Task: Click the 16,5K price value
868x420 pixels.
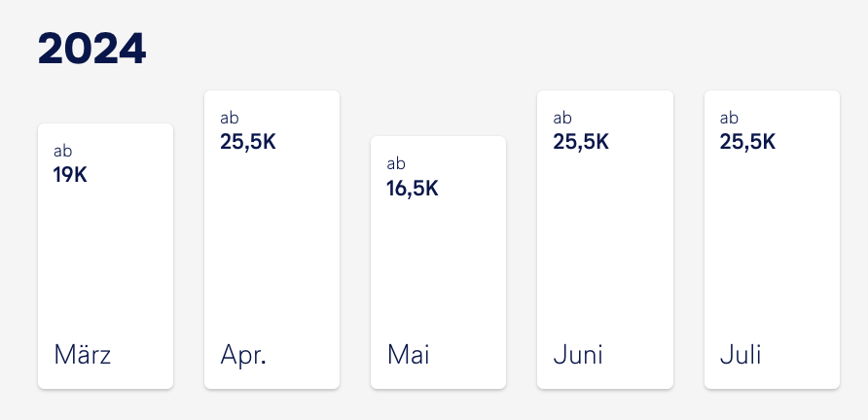Action: tap(413, 188)
